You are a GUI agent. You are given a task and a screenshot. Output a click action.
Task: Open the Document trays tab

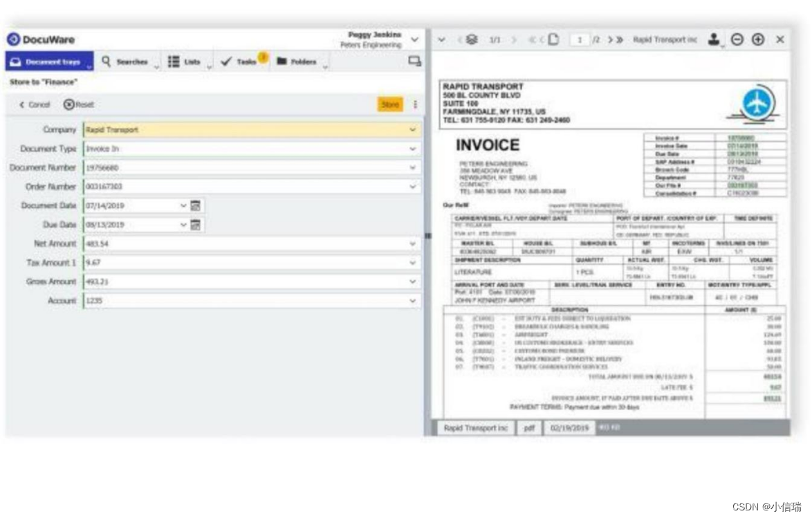[x=50, y=61]
